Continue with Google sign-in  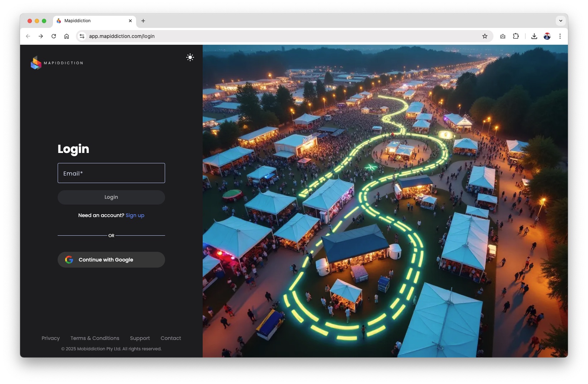coord(111,260)
